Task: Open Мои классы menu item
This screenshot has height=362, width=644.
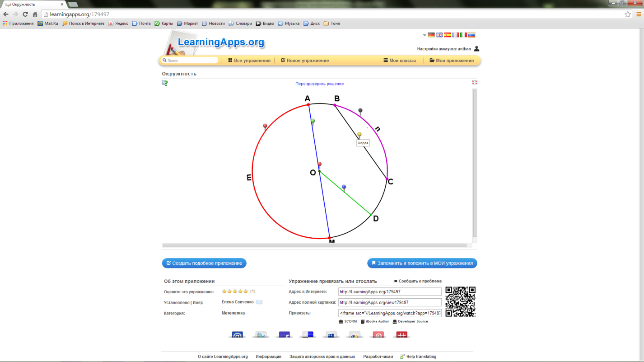Action: coord(400,60)
